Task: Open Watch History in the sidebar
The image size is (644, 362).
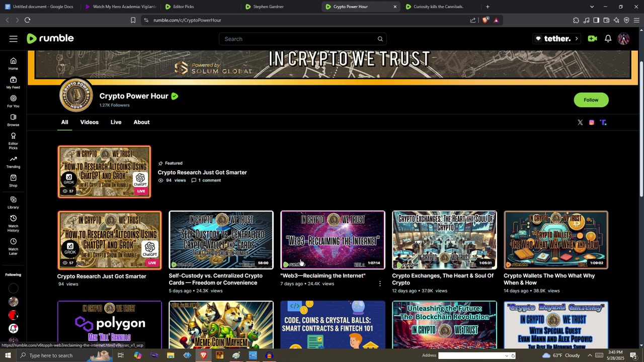Action: tap(13, 223)
